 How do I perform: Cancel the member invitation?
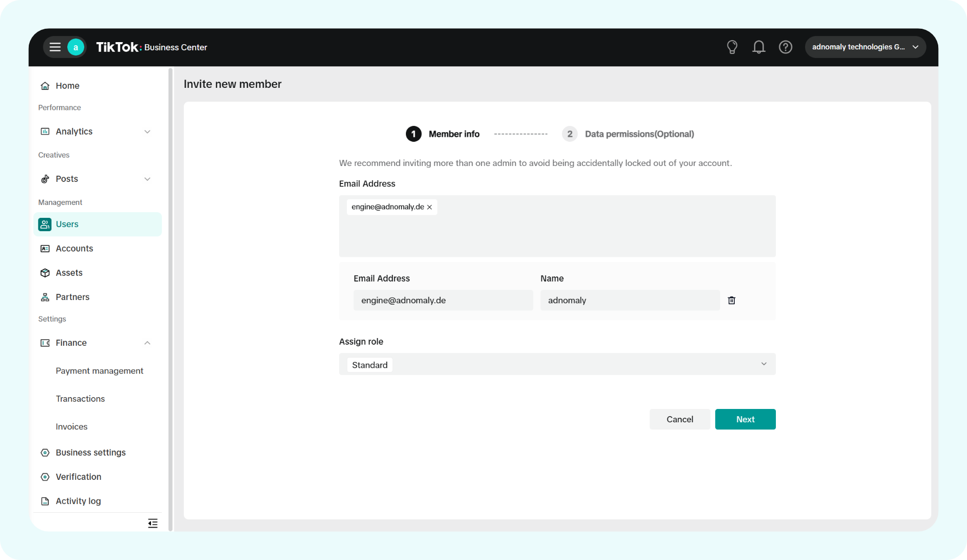tap(679, 419)
